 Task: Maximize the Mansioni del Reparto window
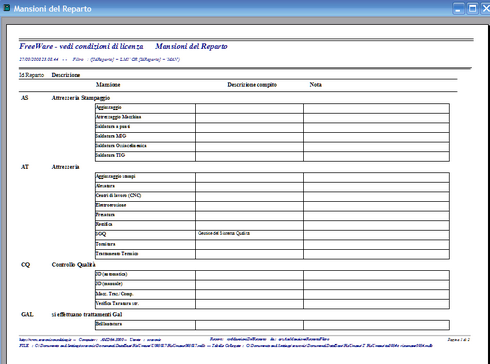click(472, 9)
